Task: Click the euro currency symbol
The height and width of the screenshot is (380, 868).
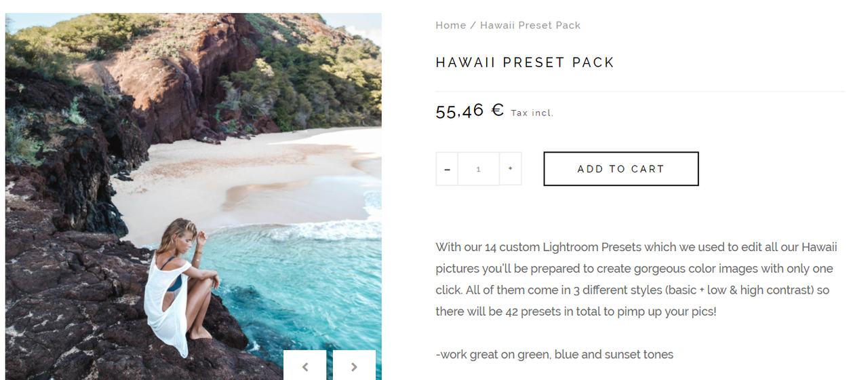Action: 497,110
